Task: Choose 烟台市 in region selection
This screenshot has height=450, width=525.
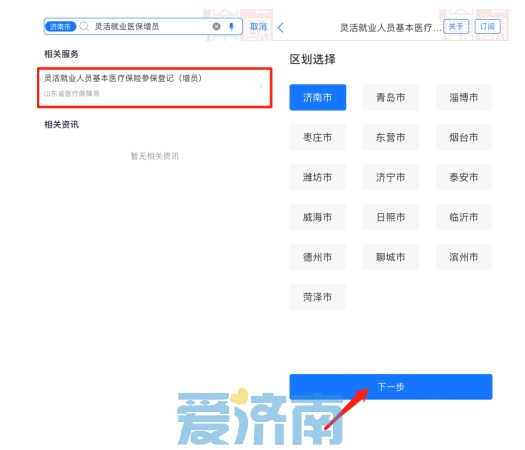Action: pos(464,137)
